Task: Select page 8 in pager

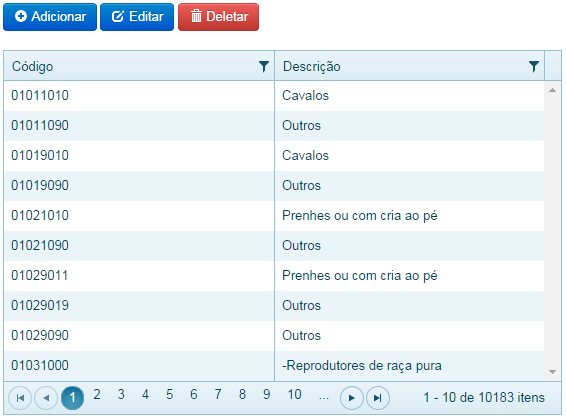Action: point(242,394)
